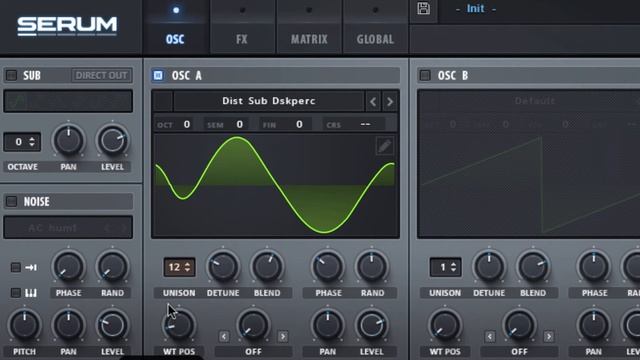Click OSC A CRS value
This screenshot has width=640, height=360.
[x=365, y=124]
